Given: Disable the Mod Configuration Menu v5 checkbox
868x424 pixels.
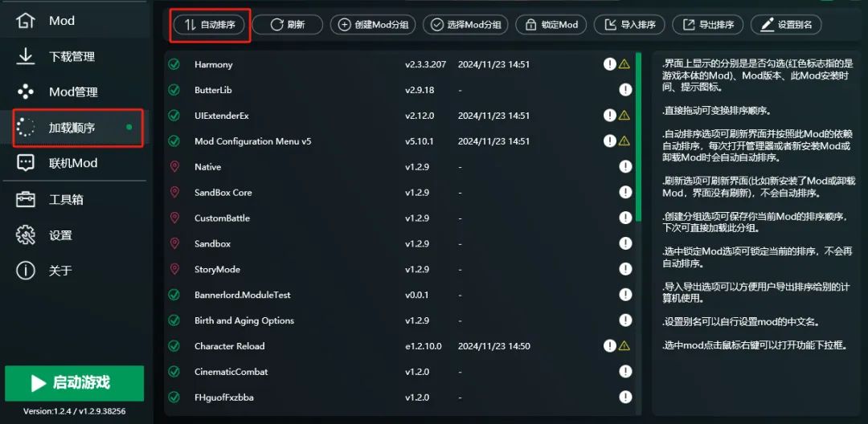Looking at the screenshot, I should tap(174, 141).
